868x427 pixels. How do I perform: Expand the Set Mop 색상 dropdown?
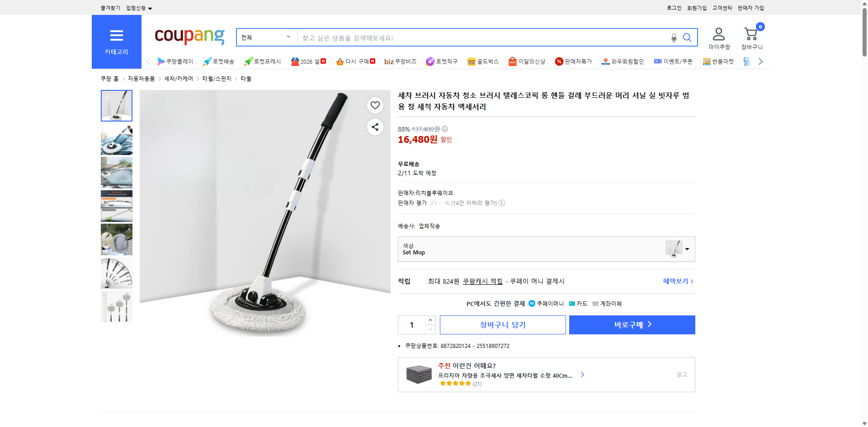point(687,249)
